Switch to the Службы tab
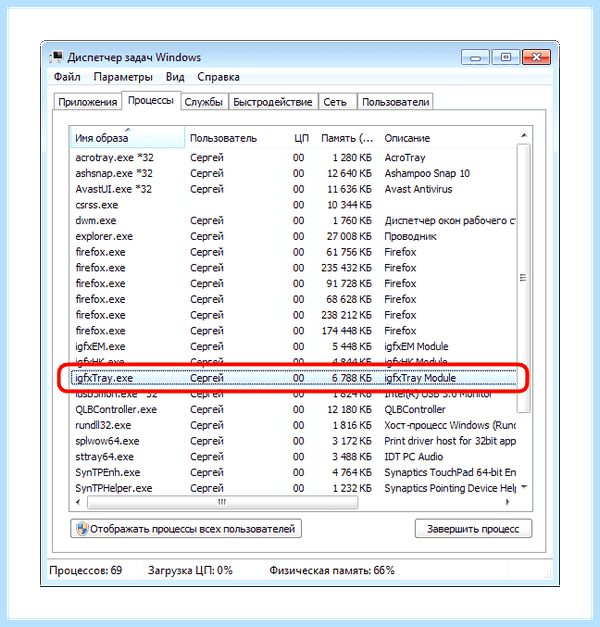600x627 pixels. coord(204,102)
